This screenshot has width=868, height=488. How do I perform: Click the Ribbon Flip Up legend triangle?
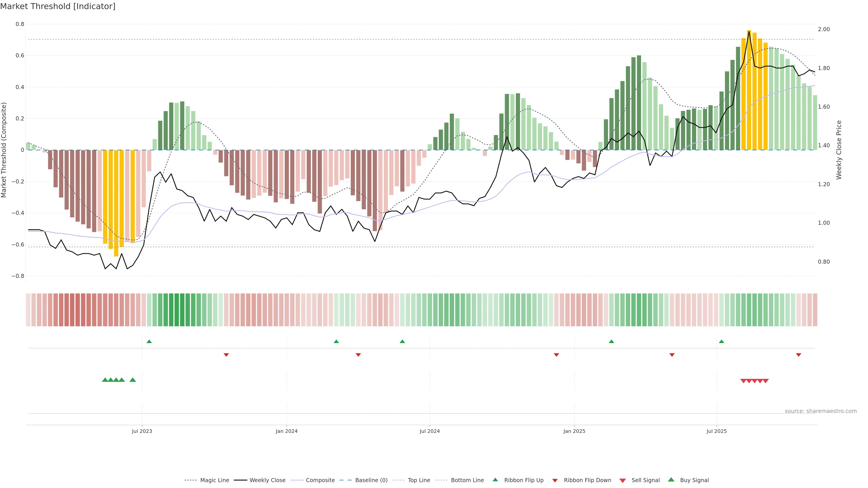click(x=495, y=480)
